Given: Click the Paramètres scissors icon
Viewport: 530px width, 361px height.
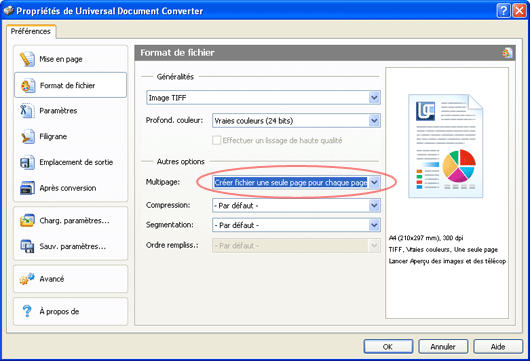Looking at the screenshot, I should 27,111.
